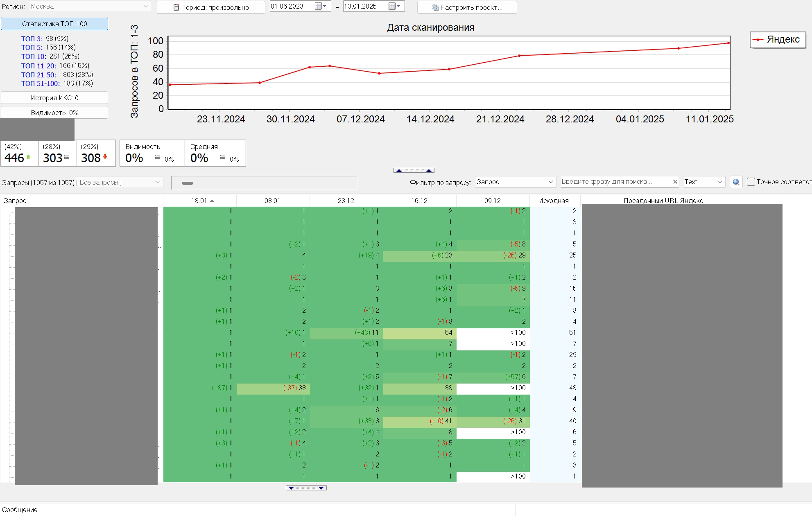812x517 pixels.
Task: Clear the search phrase with X icon
Action: pos(675,182)
